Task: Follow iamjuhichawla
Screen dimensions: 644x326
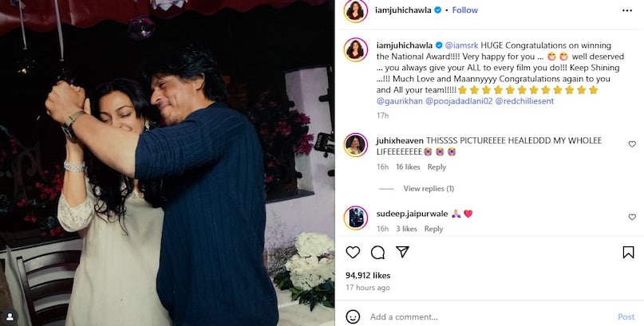Action: 465,10
